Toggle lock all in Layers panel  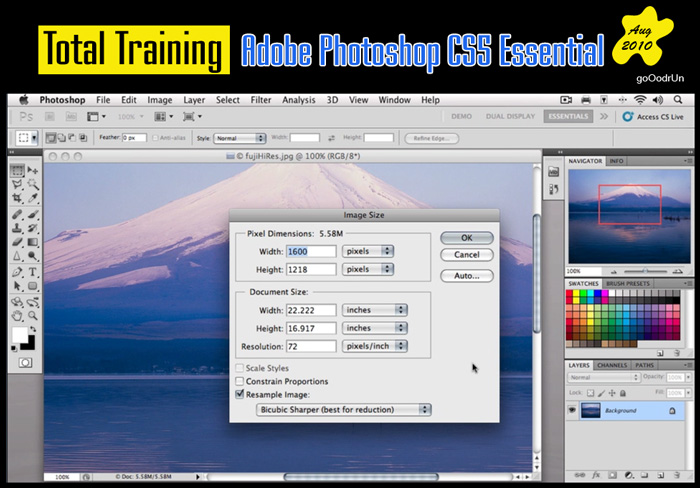623,393
